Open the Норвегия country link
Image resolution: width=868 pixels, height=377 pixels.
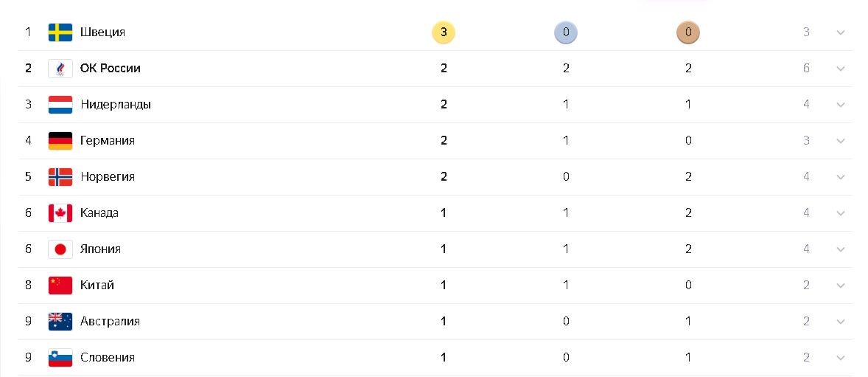pos(108,177)
